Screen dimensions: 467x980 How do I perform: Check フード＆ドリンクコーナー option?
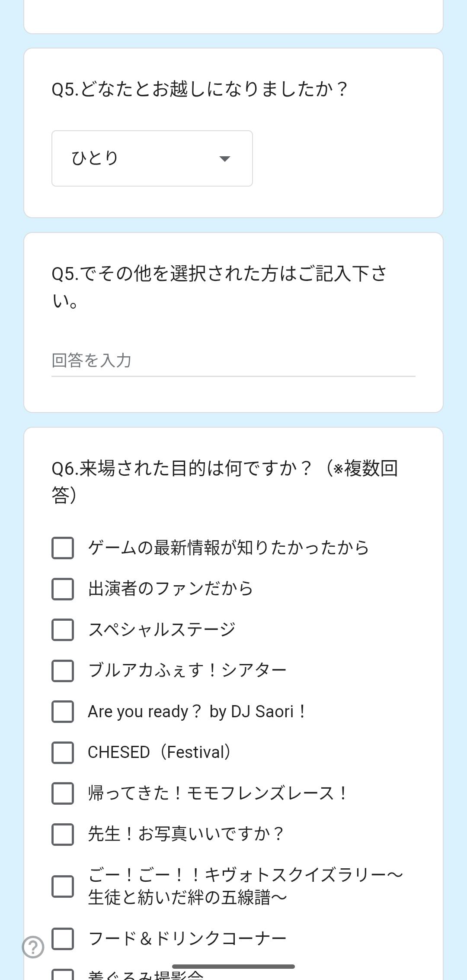click(63, 938)
